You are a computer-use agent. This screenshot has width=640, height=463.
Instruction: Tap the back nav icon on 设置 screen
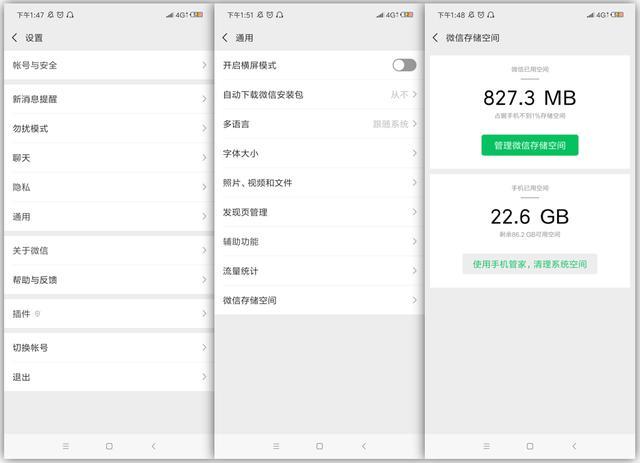(x=153, y=446)
